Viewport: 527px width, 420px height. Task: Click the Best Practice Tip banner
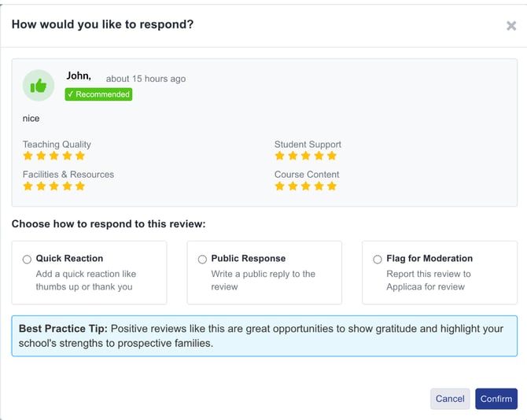pos(263,336)
